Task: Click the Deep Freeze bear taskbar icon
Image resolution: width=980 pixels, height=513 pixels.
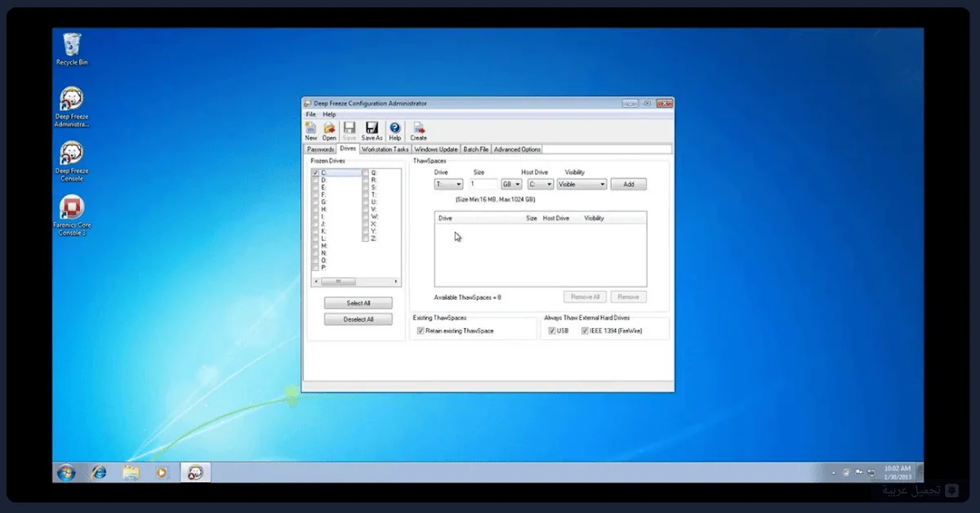Action: pyautogui.click(x=196, y=472)
